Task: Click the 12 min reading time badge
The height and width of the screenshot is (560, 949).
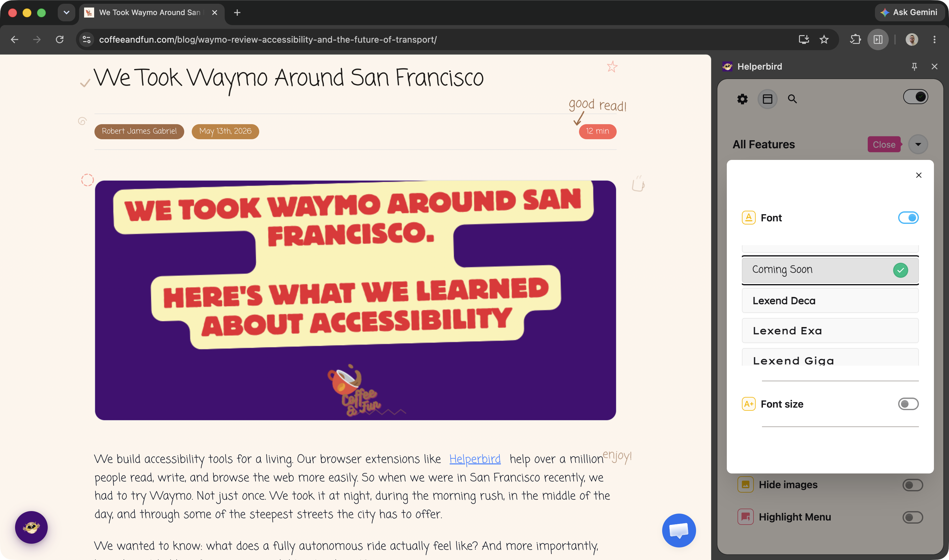Action: (598, 131)
